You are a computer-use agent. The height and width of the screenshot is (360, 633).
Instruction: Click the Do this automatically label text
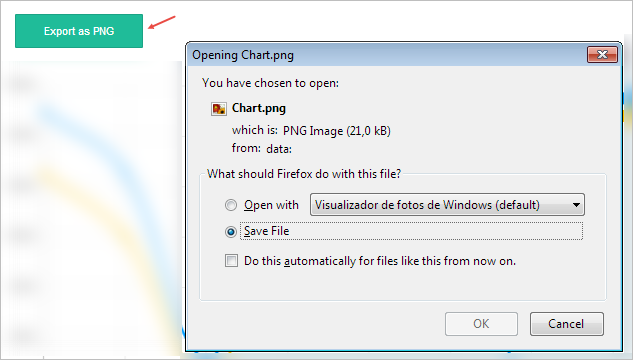[x=380, y=261]
